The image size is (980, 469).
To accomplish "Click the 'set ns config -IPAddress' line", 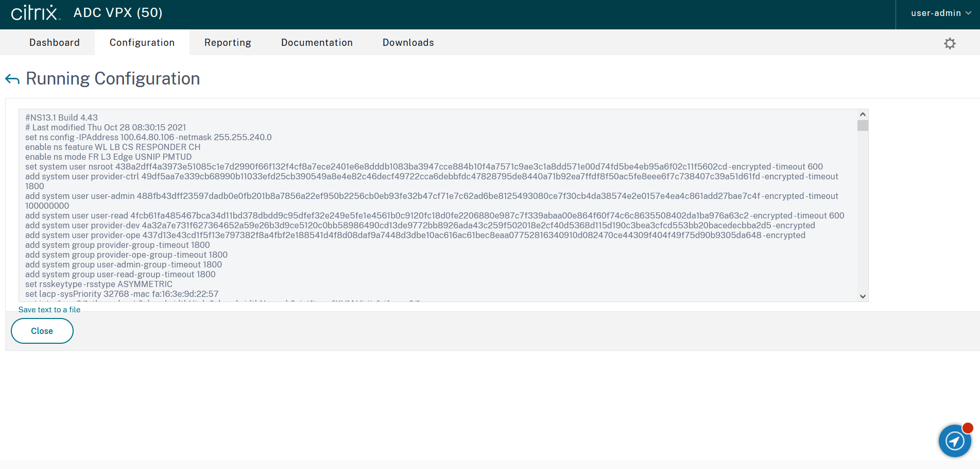I will point(148,137).
